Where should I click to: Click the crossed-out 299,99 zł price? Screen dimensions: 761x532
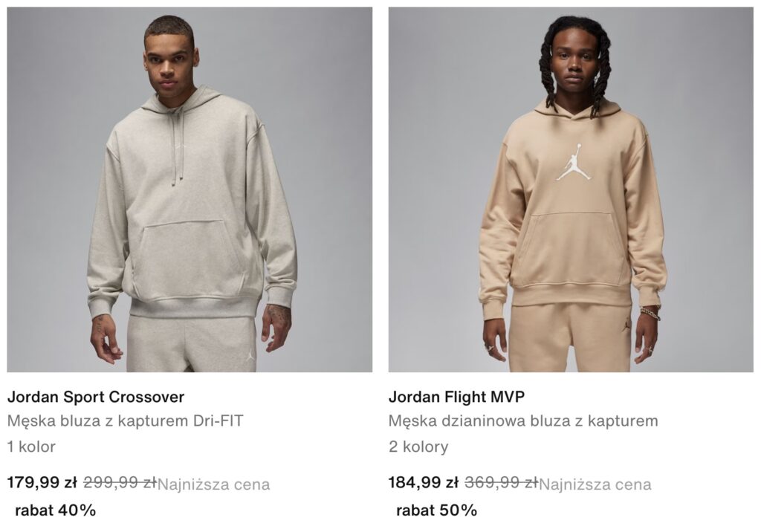pyautogui.click(x=120, y=482)
